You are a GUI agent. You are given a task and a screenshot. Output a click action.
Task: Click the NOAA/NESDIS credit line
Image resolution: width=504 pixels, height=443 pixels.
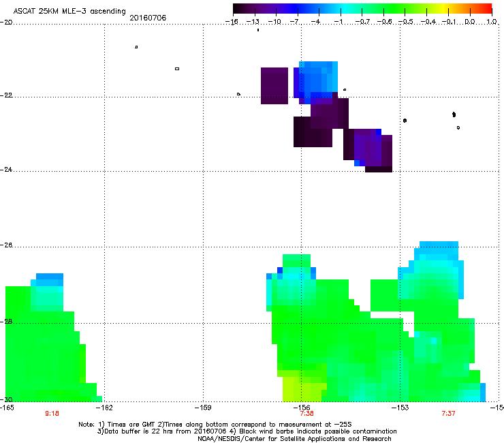tap(294, 439)
